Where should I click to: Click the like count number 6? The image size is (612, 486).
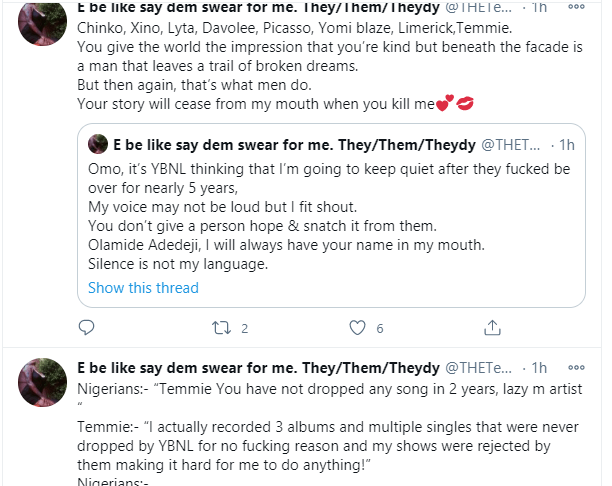[380, 328]
